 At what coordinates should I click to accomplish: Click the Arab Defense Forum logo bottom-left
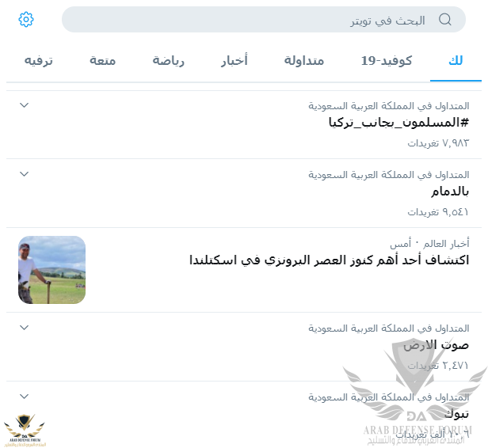click(x=25, y=431)
